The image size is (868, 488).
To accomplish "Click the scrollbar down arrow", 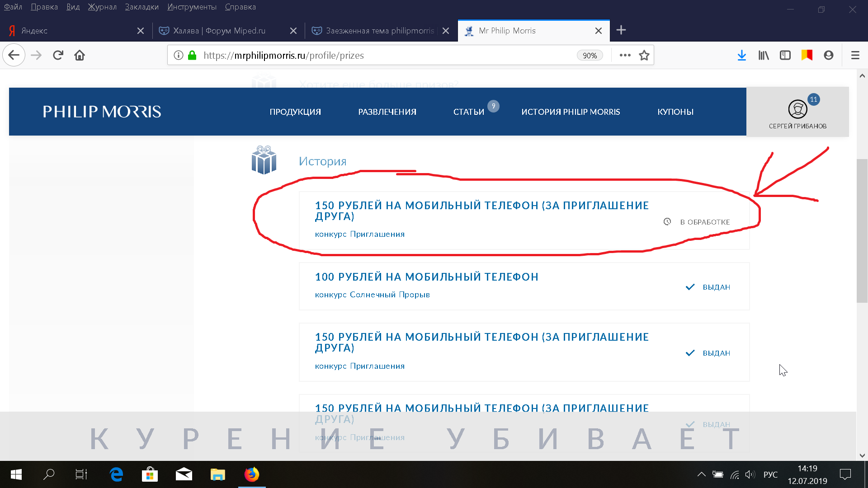I will click(x=862, y=455).
